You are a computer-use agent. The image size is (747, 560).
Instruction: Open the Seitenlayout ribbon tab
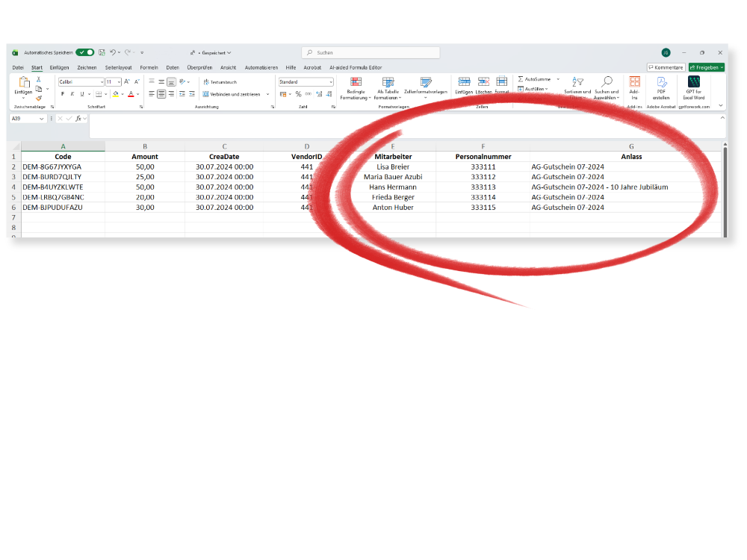118,67
